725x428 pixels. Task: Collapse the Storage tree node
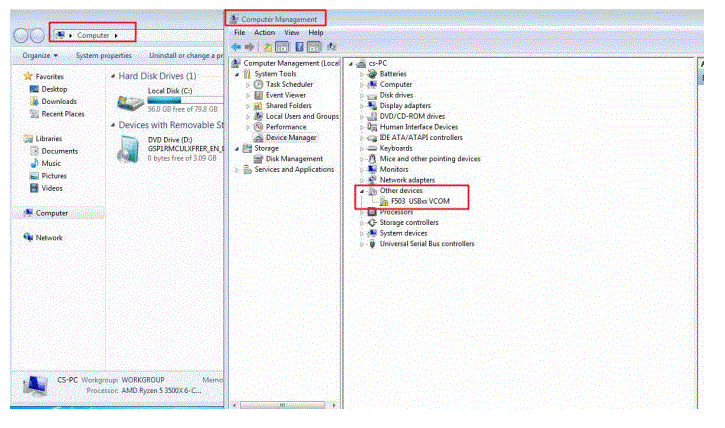[x=237, y=149]
